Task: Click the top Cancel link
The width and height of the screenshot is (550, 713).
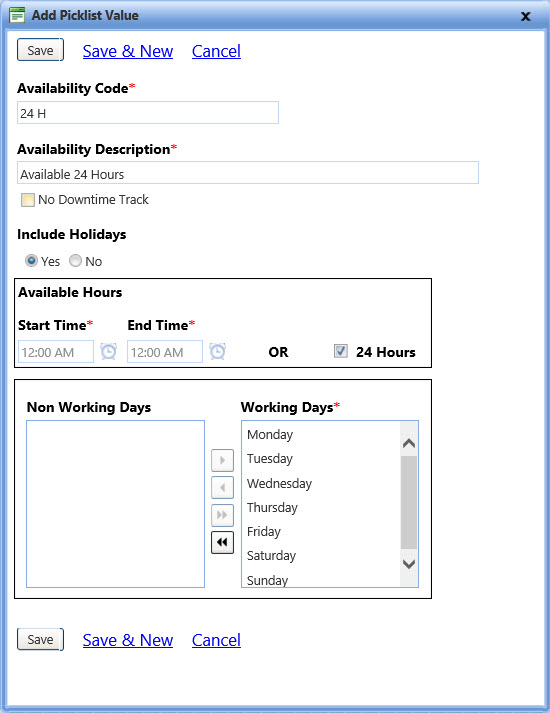Action: point(216,51)
